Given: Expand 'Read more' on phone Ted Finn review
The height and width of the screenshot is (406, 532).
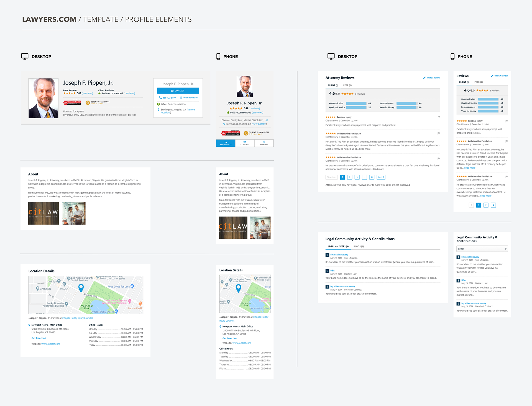Looking at the screenshot, I should 470,168.
